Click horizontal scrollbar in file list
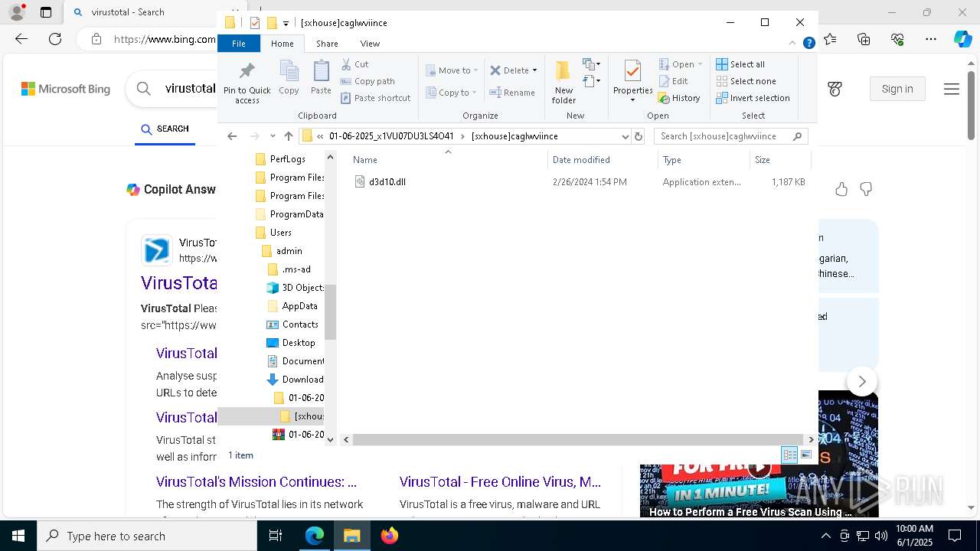The height and width of the screenshot is (551, 980). pyautogui.click(x=578, y=439)
